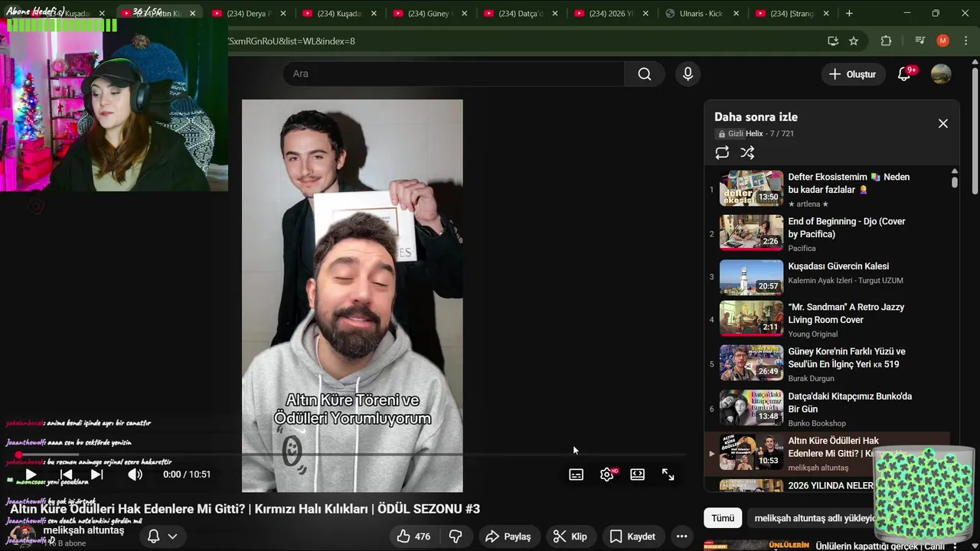Close the Daha sonra izle playlist panel
The width and height of the screenshot is (980, 551).
coord(943,123)
